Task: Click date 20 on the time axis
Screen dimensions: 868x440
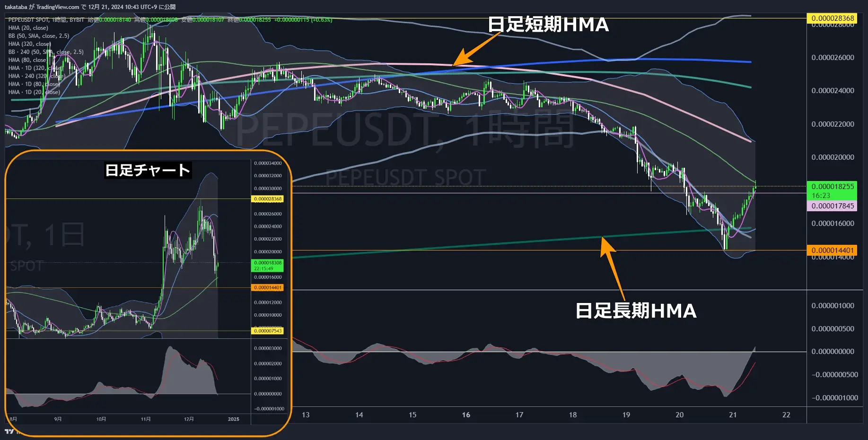Action: (x=679, y=415)
